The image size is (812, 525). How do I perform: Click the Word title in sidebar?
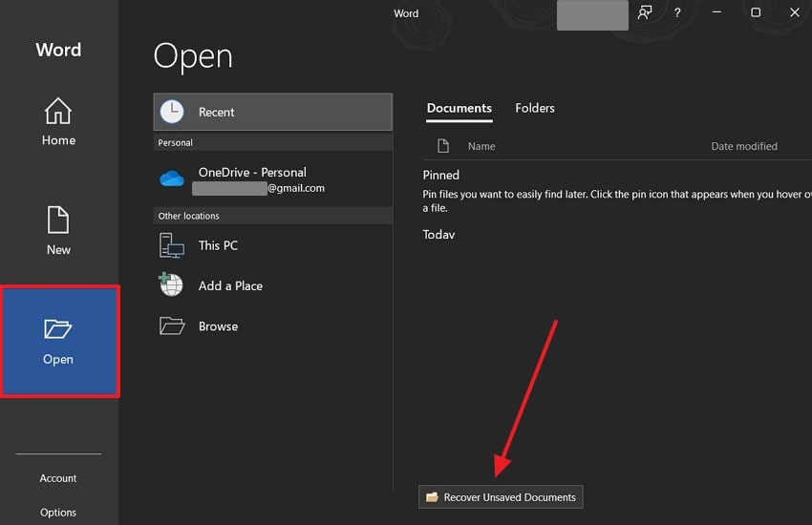[58, 50]
